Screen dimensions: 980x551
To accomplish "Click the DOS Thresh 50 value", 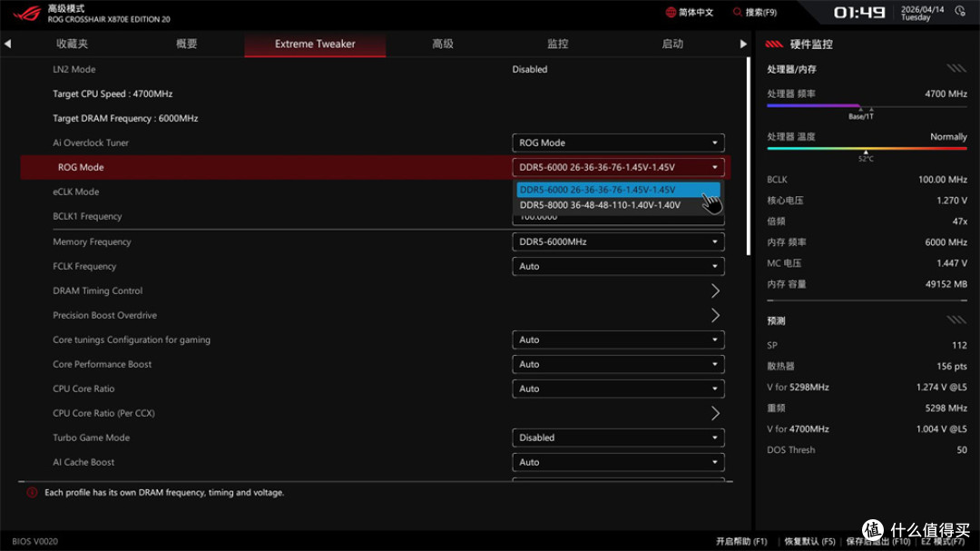I will coord(962,449).
